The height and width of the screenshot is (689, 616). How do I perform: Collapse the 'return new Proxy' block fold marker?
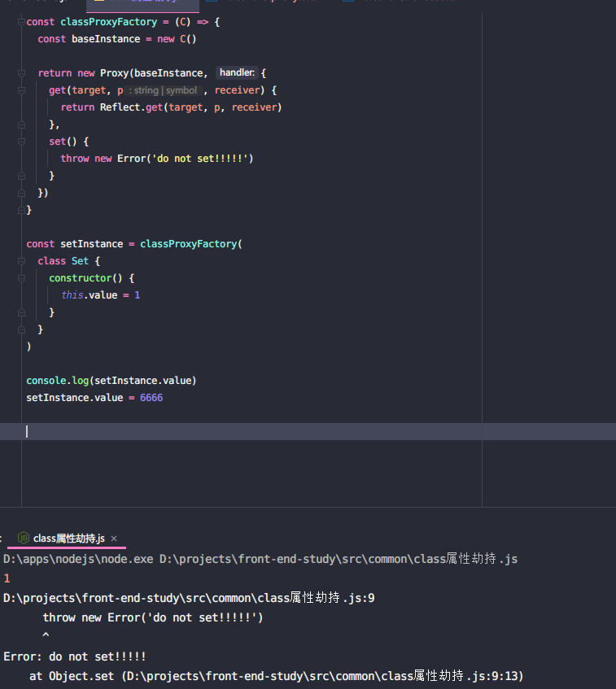21,73
